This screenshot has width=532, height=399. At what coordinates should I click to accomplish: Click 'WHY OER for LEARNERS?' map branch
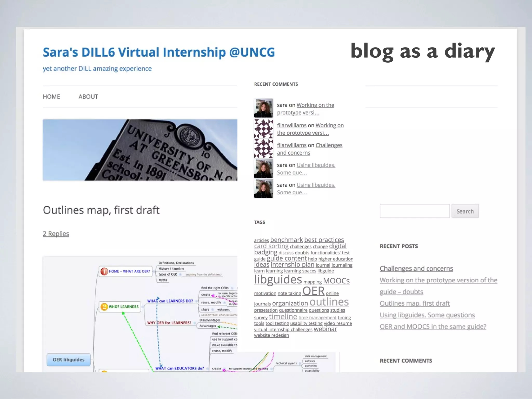click(169, 323)
